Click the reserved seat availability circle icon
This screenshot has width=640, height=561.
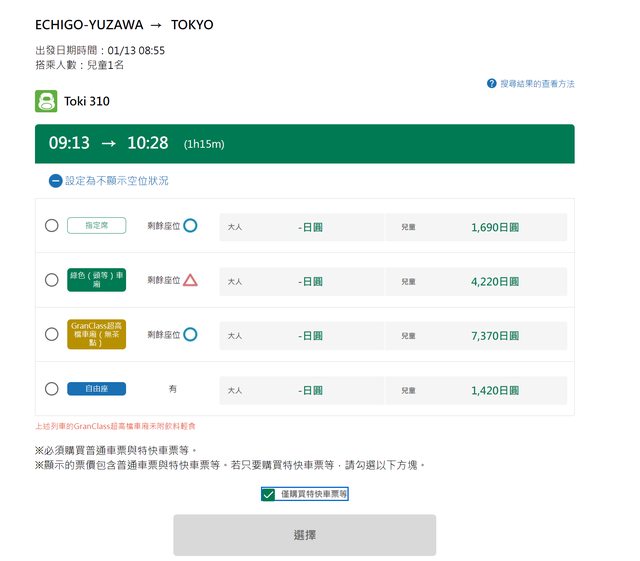pos(190,226)
